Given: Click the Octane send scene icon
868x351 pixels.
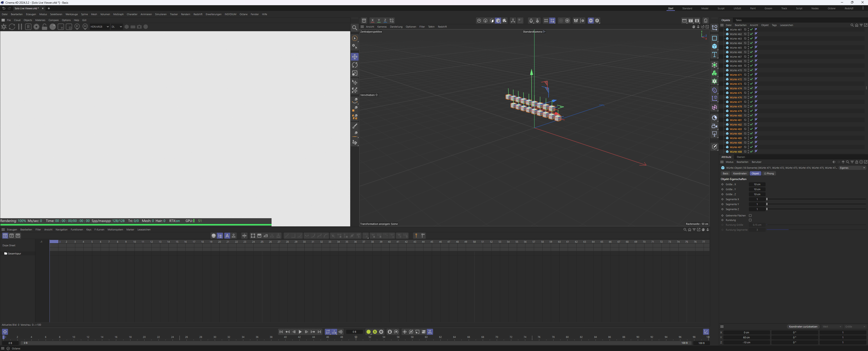Looking at the screenshot, I should [x=4, y=27].
